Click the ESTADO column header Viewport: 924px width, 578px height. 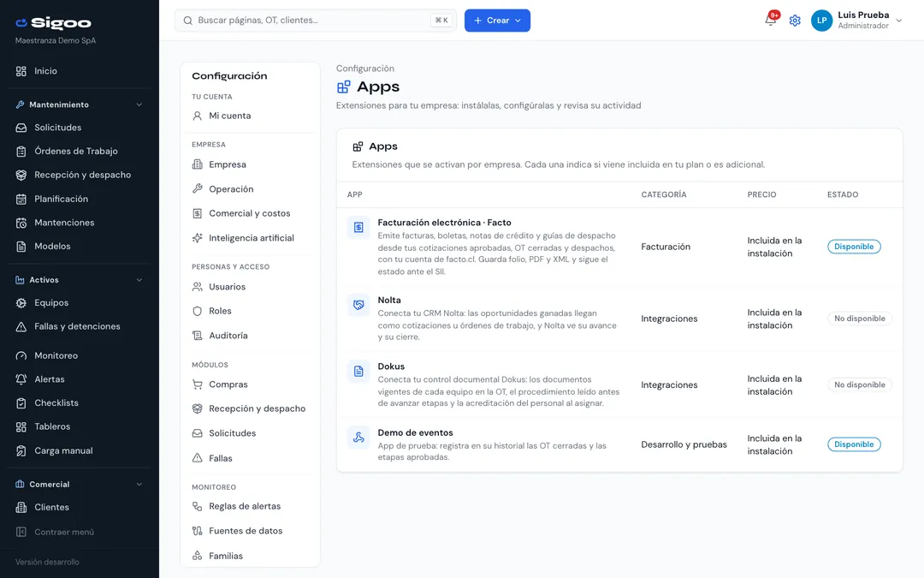tap(843, 194)
